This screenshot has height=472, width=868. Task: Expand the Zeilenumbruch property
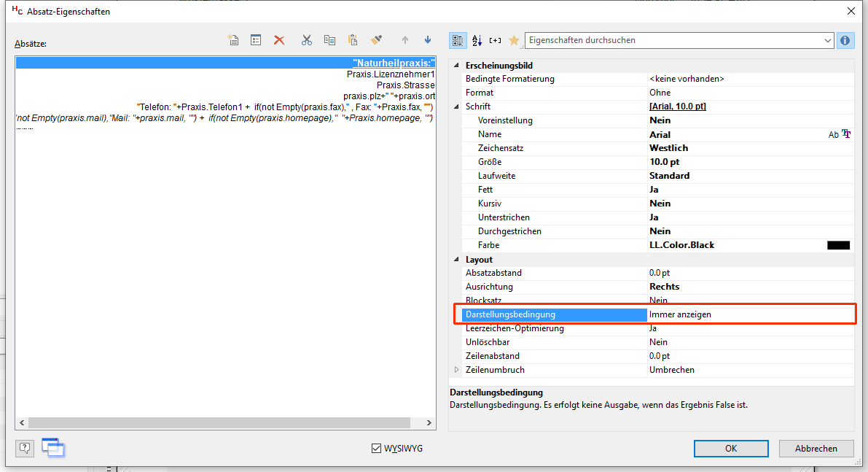click(x=457, y=370)
